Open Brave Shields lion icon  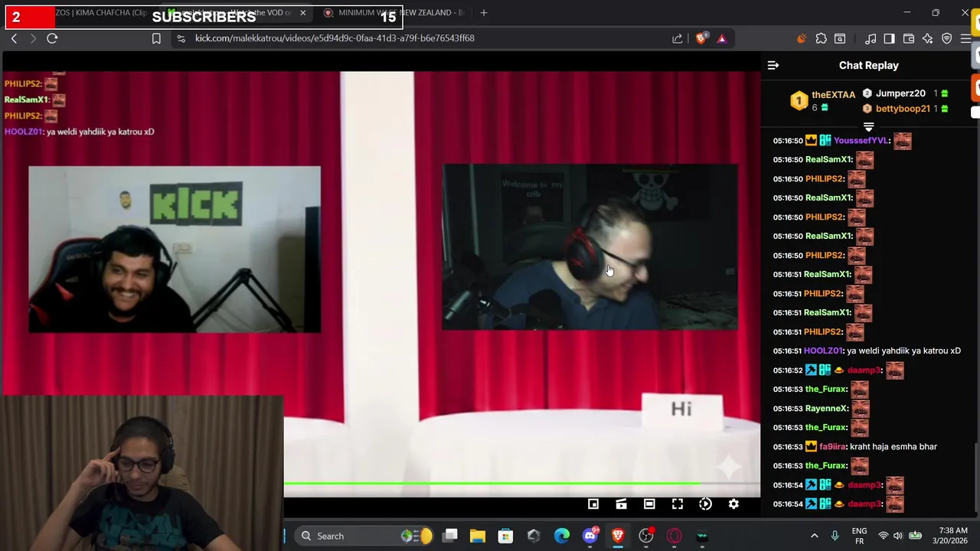point(701,38)
